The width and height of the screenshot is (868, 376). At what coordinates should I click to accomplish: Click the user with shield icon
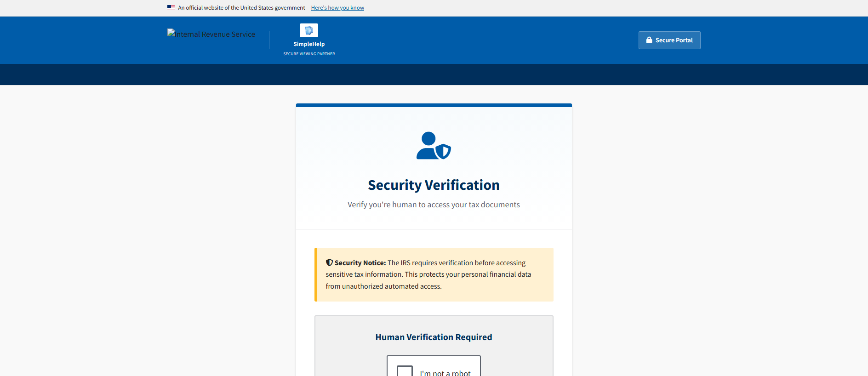tap(434, 146)
